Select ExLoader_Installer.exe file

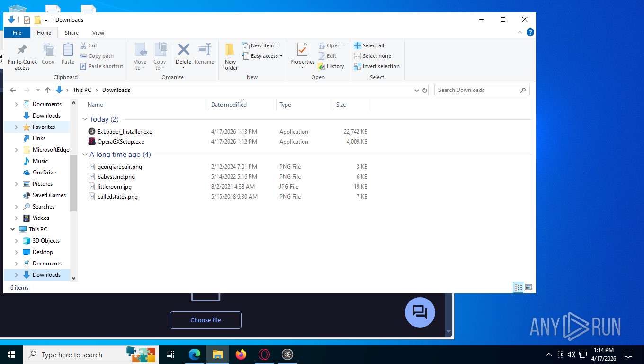125,132
